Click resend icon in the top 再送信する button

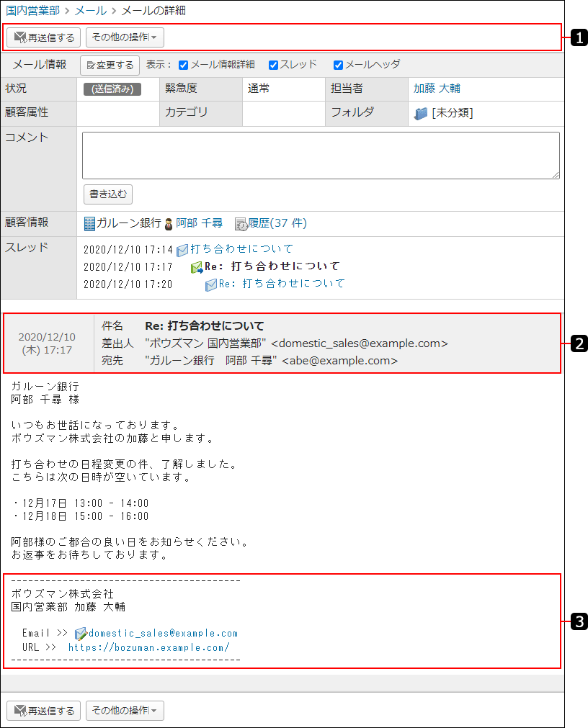coord(20,37)
